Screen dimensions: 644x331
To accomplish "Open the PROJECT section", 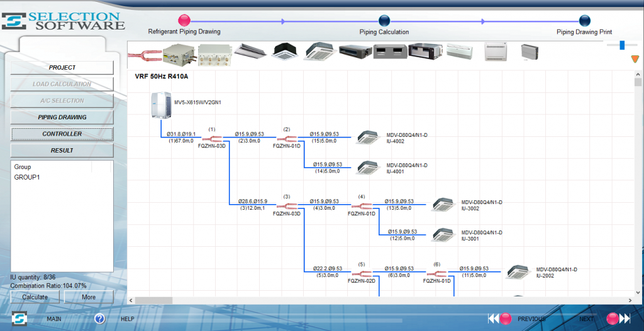I will pyautogui.click(x=62, y=68).
